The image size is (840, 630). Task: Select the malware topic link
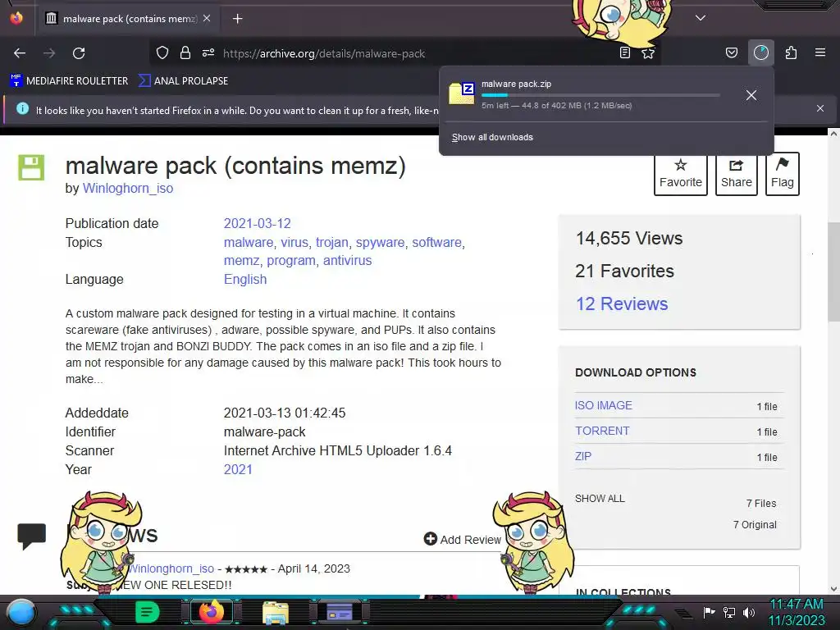coord(248,242)
